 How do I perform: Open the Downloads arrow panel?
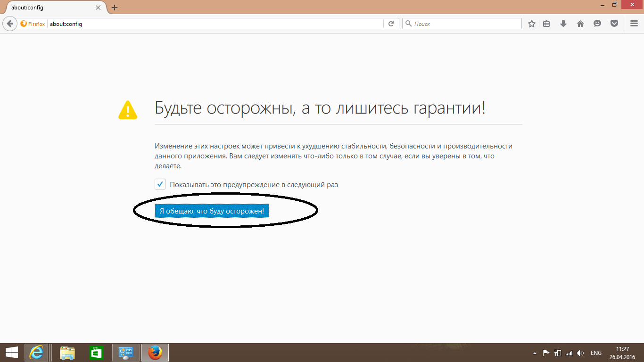coord(563,24)
